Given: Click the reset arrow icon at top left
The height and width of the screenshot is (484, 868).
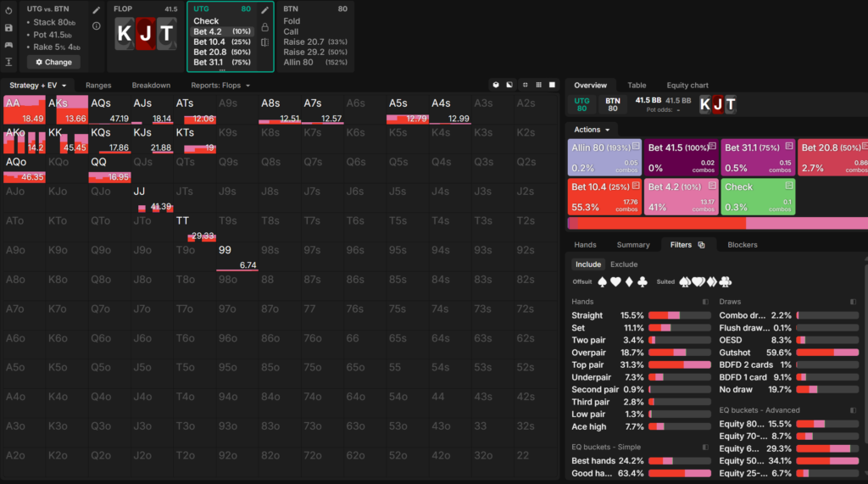Looking at the screenshot, I should (x=8, y=11).
